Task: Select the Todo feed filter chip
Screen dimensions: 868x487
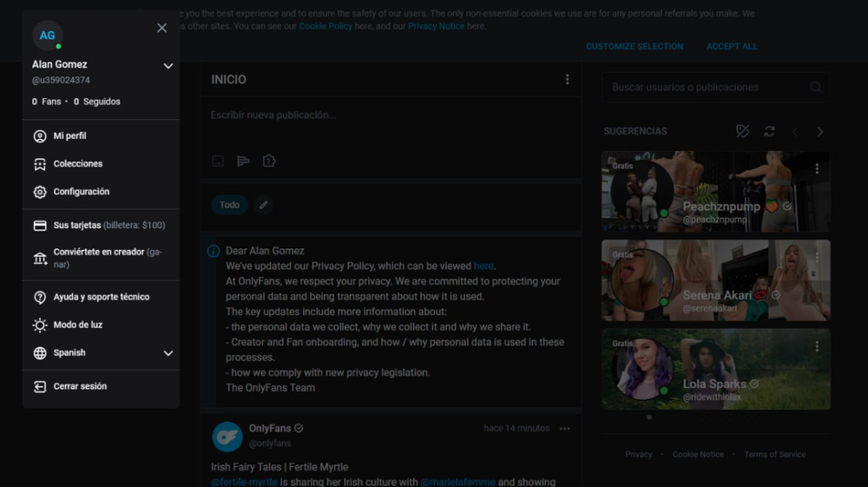Action: point(229,205)
